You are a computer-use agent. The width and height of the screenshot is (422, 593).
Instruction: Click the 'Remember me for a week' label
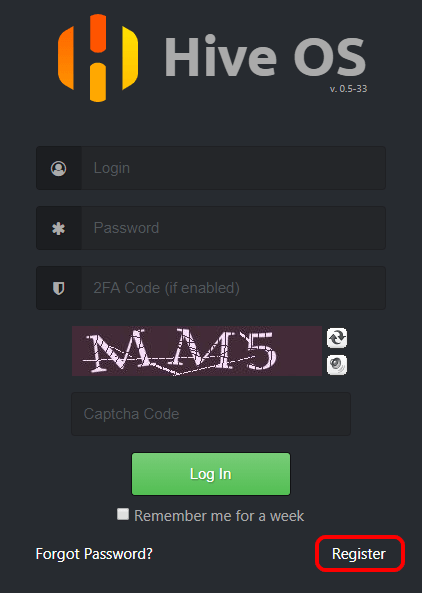[x=219, y=516]
